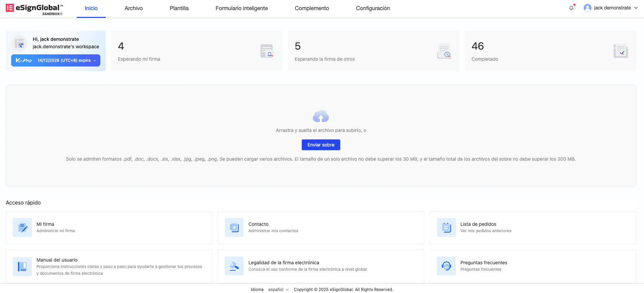Expand the VIP-Pro expiration dropdown

point(95,60)
